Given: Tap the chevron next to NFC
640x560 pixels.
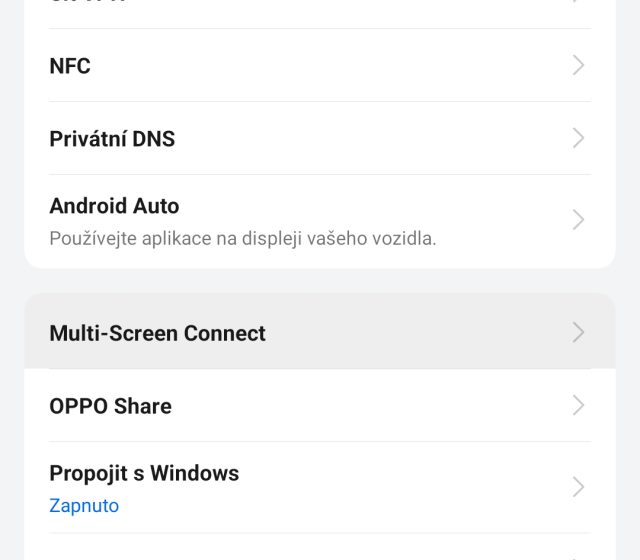Looking at the screenshot, I should tap(578, 66).
